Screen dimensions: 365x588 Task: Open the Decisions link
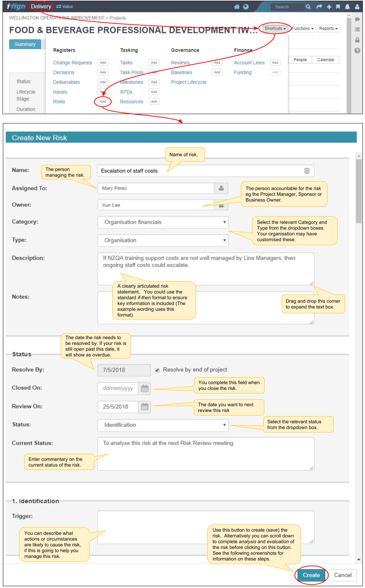click(64, 72)
